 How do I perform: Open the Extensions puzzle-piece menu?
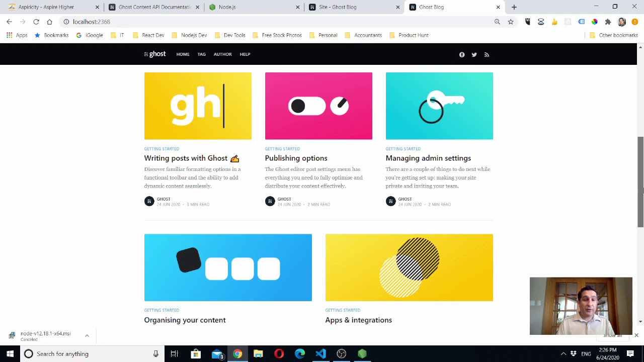click(x=608, y=22)
